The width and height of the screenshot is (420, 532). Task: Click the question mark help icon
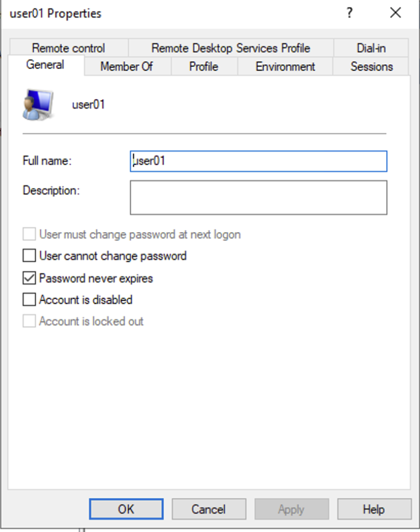pyautogui.click(x=350, y=13)
